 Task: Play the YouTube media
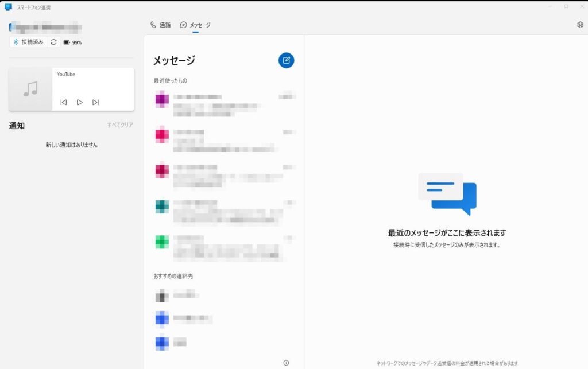[x=79, y=102]
